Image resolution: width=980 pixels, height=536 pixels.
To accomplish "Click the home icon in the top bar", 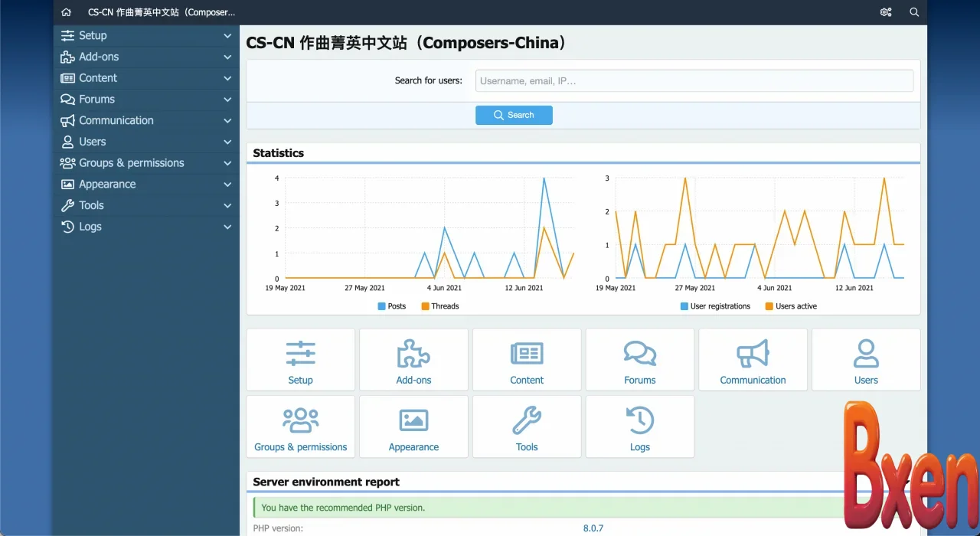I will (66, 12).
